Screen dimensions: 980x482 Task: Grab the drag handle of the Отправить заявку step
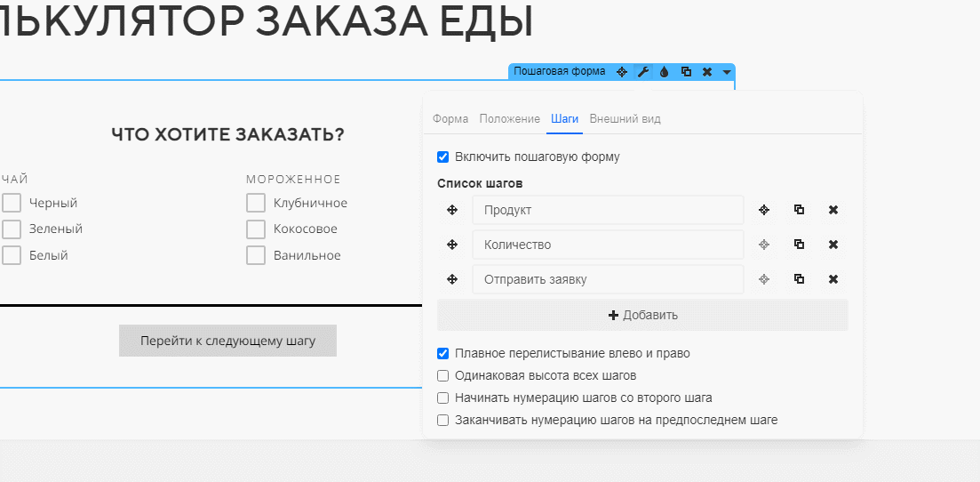tap(452, 279)
